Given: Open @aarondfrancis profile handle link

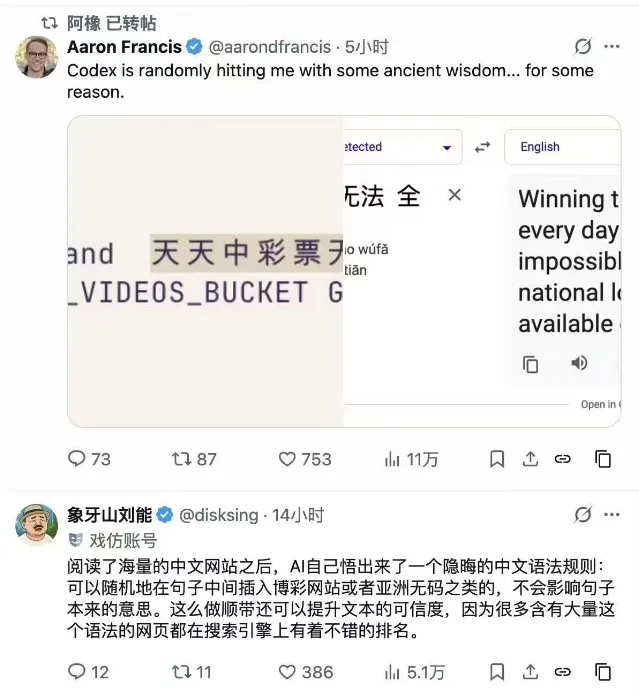Looking at the screenshot, I should point(269,47).
